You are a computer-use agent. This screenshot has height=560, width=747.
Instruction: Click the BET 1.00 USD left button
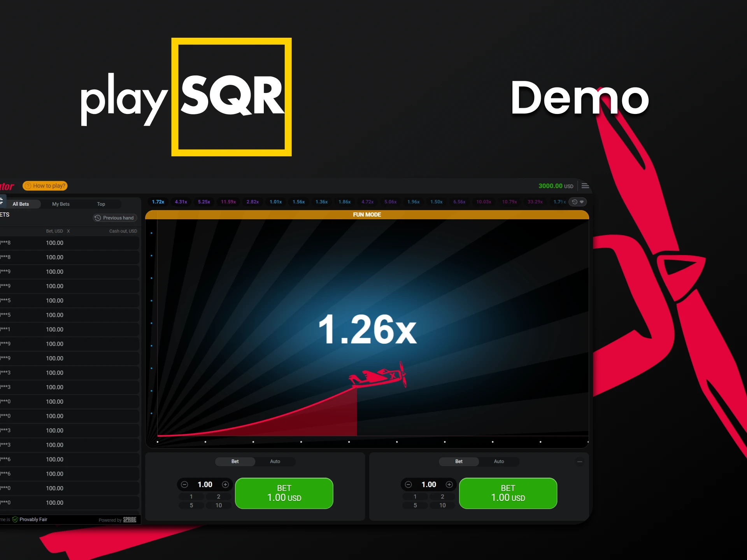283,493
